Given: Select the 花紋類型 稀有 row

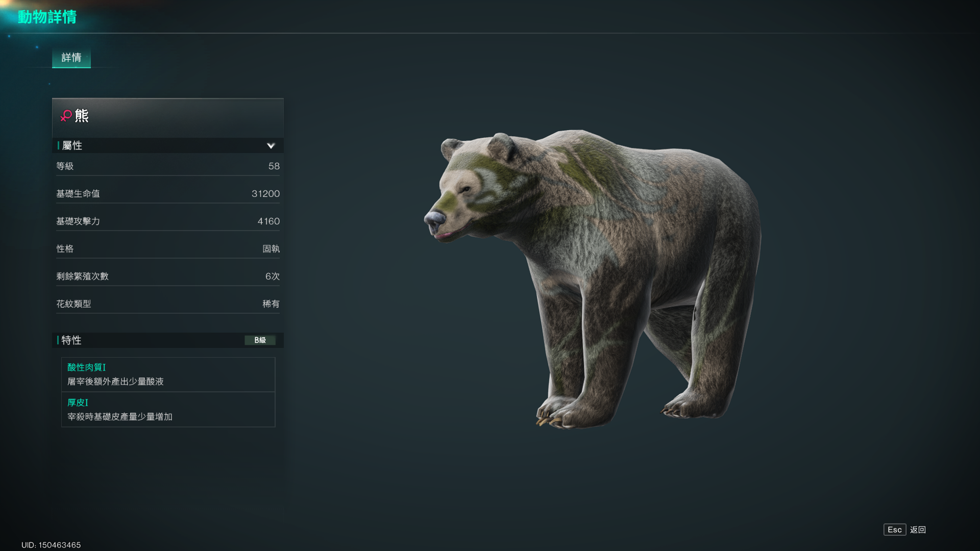Looking at the screenshot, I should [168, 304].
